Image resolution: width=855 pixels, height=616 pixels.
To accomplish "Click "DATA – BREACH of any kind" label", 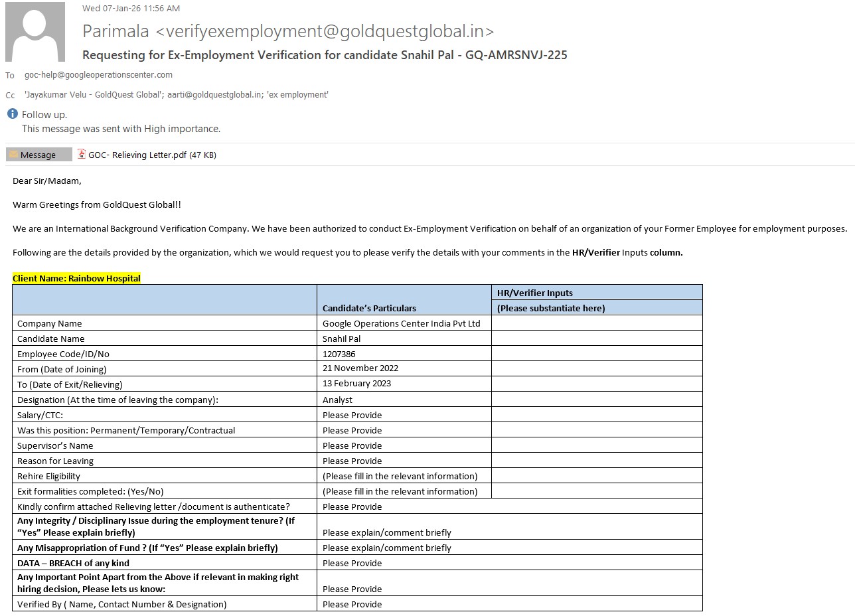I will [74, 564].
